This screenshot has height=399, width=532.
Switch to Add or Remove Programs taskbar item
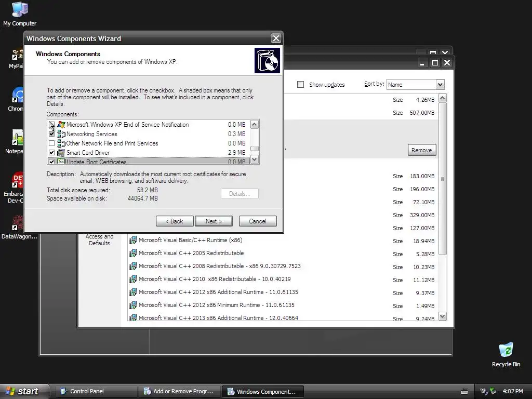180,392
